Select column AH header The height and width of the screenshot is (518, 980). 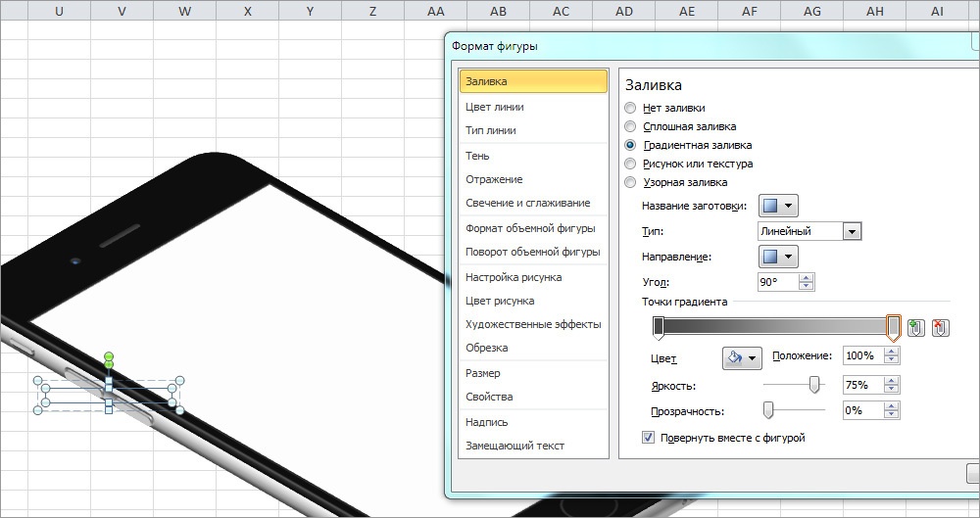[x=874, y=11]
